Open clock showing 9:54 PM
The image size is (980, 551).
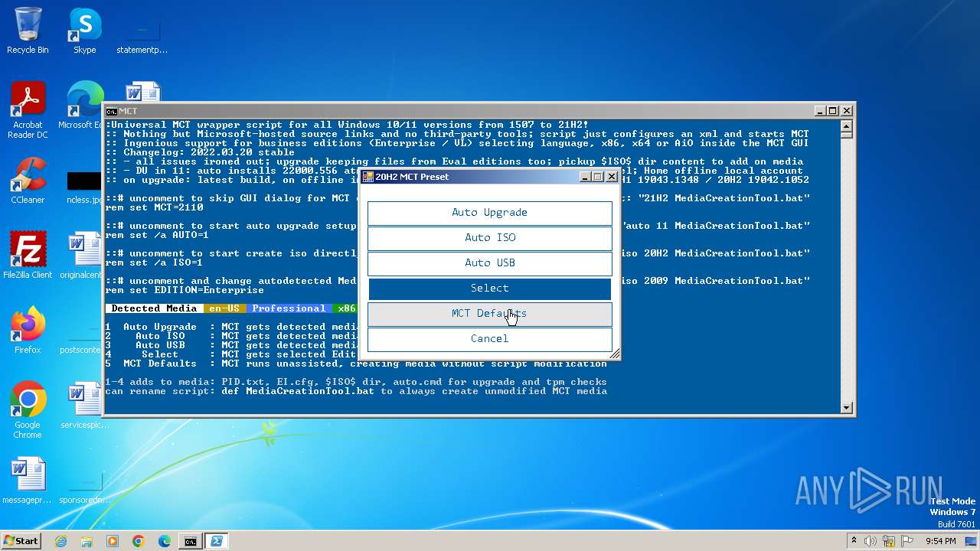941,541
